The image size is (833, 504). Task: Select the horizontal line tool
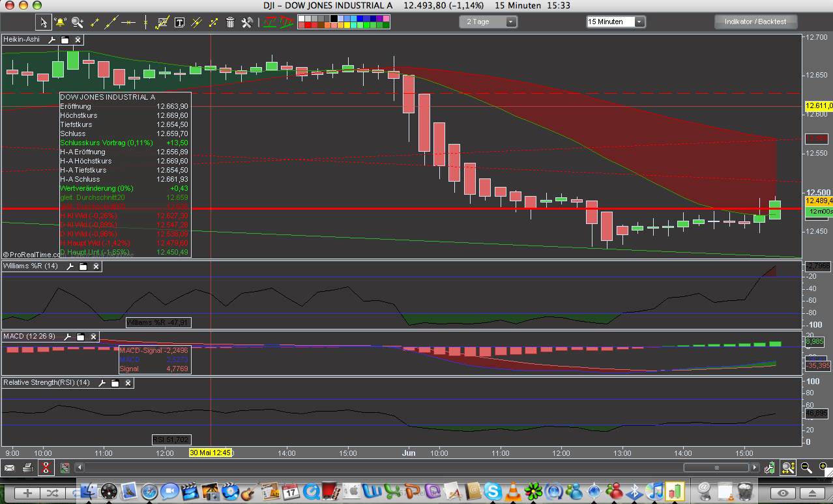(x=128, y=23)
